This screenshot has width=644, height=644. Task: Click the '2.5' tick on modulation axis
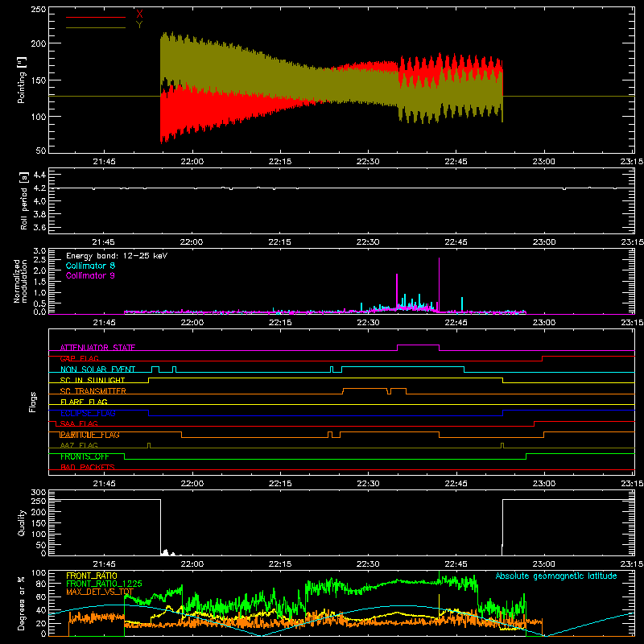point(39,260)
